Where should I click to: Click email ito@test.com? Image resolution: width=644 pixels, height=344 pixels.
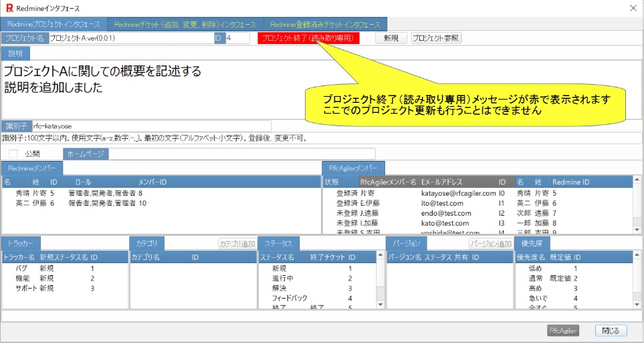click(x=442, y=203)
